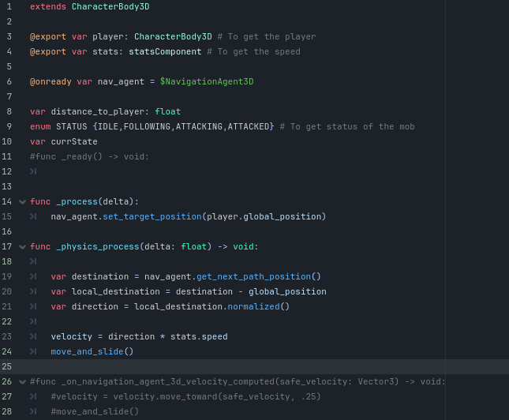Click the $NavigationAgent3D node reference

(x=207, y=81)
